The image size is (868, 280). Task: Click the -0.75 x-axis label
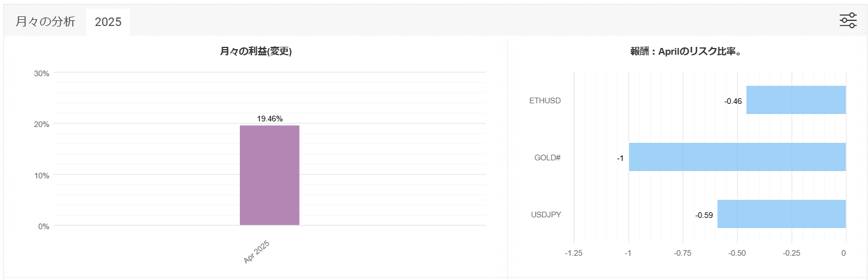click(683, 253)
